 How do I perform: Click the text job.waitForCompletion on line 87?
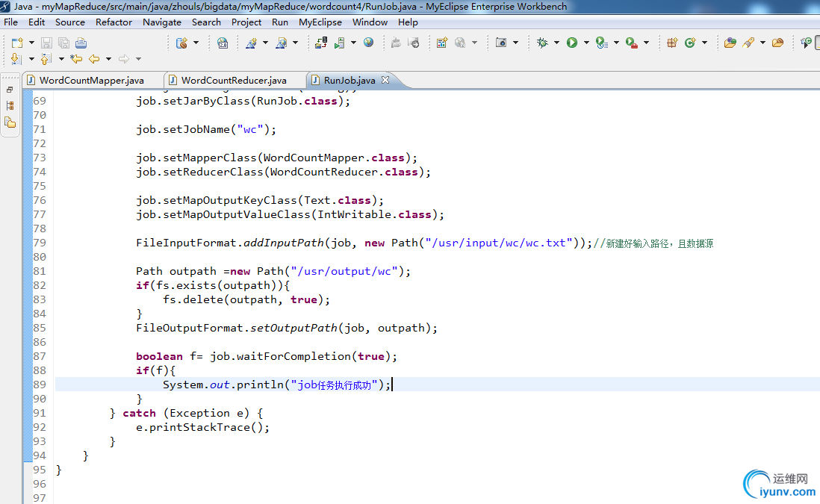(280, 356)
